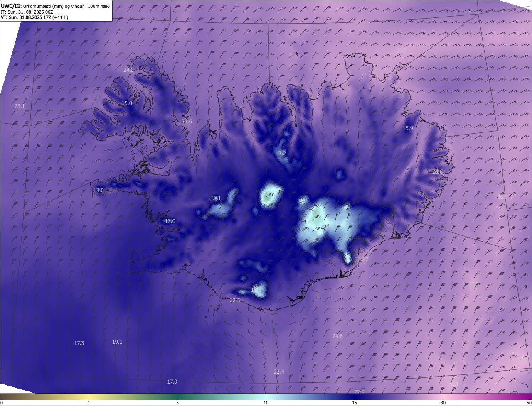Image resolution: width=532 pixels, height=406 pixels.
Task: Click the 19.1 value label
Action: coord(117,342)
